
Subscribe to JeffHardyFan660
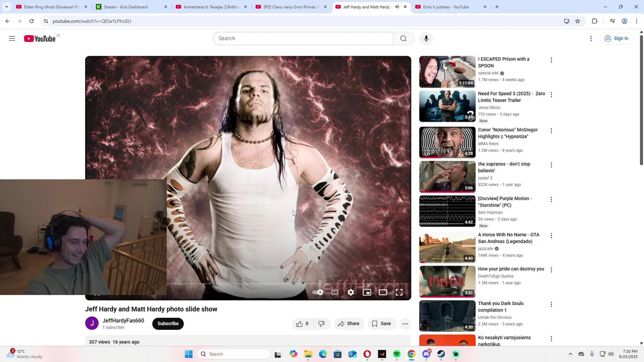tap(168, 324)
